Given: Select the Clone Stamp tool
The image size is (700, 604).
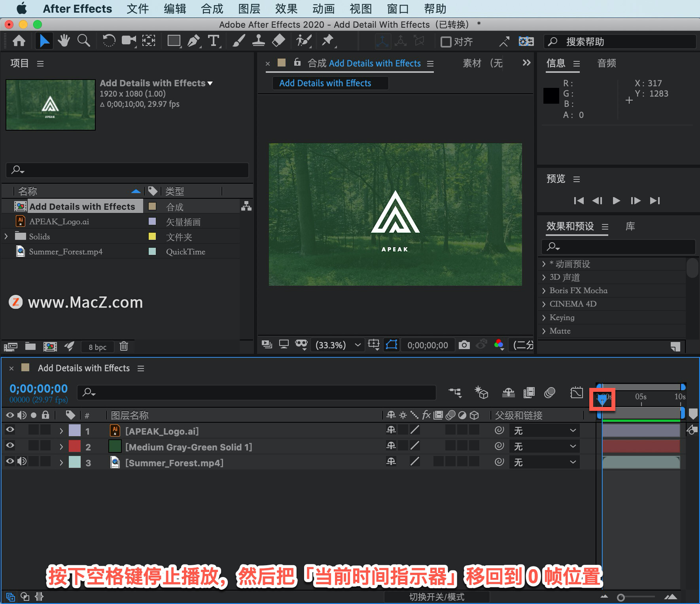Looking at the screenshot, I should pyautogui.click(x=259, y=41).
